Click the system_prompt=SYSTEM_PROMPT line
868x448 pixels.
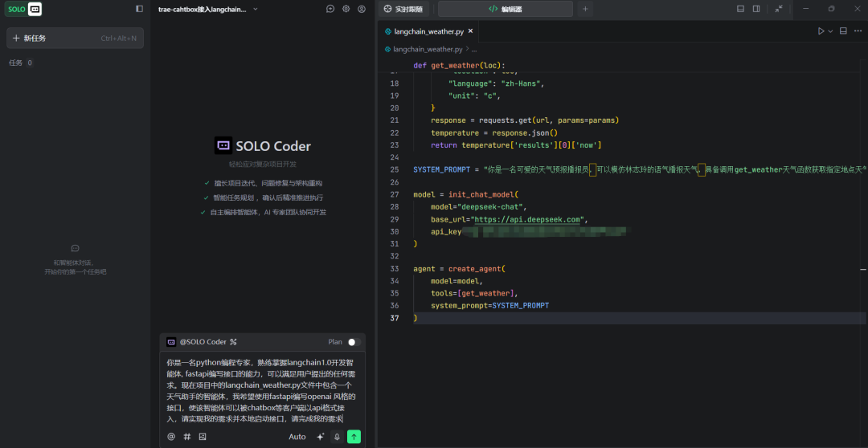point(490,306)
